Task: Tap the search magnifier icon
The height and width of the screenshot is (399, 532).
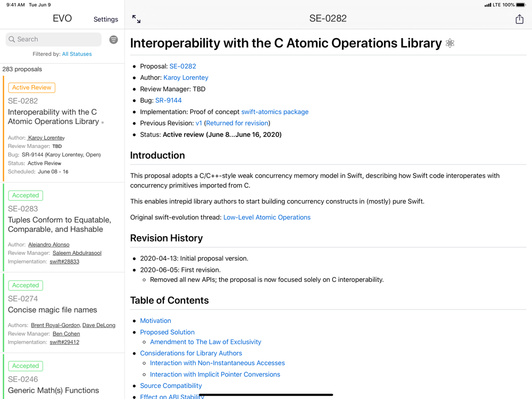Action: [x=12, y=39]
